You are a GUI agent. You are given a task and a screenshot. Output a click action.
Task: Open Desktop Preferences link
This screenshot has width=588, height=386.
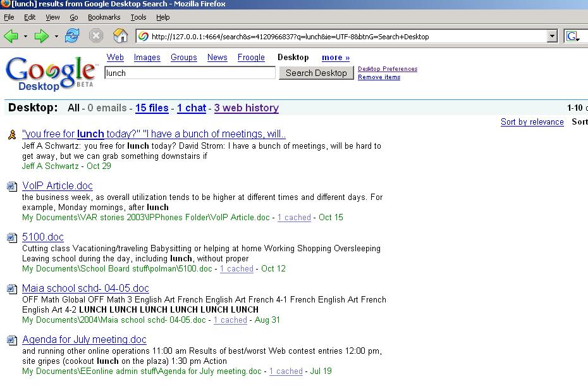pyautogui.click(x=388, y=69)
